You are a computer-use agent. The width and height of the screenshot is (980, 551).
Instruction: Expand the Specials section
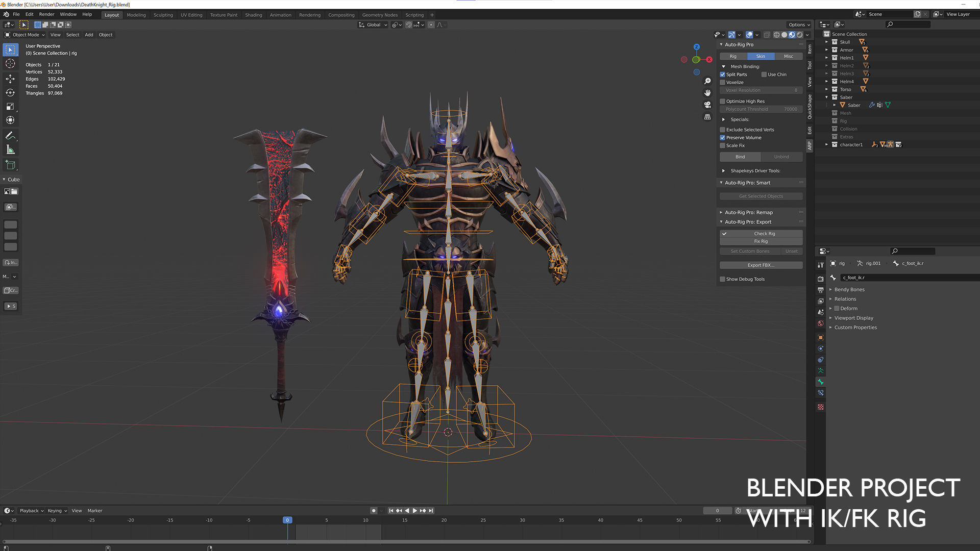click(723, 119)
